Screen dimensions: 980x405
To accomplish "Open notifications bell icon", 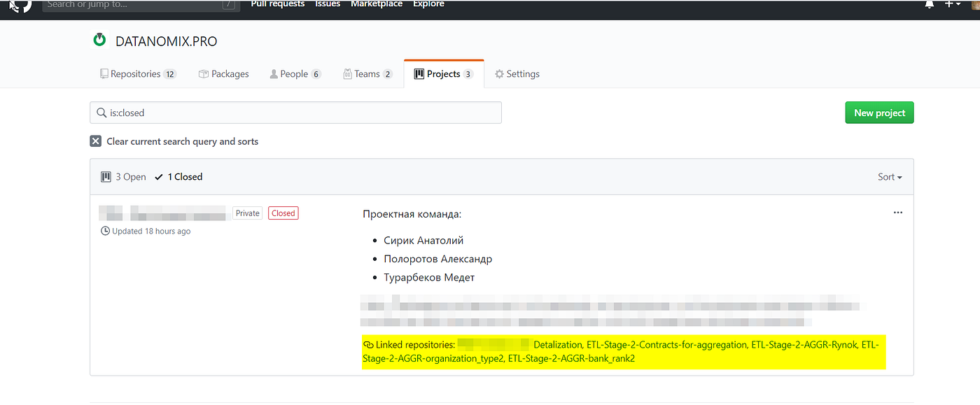I will coord(930,4).
